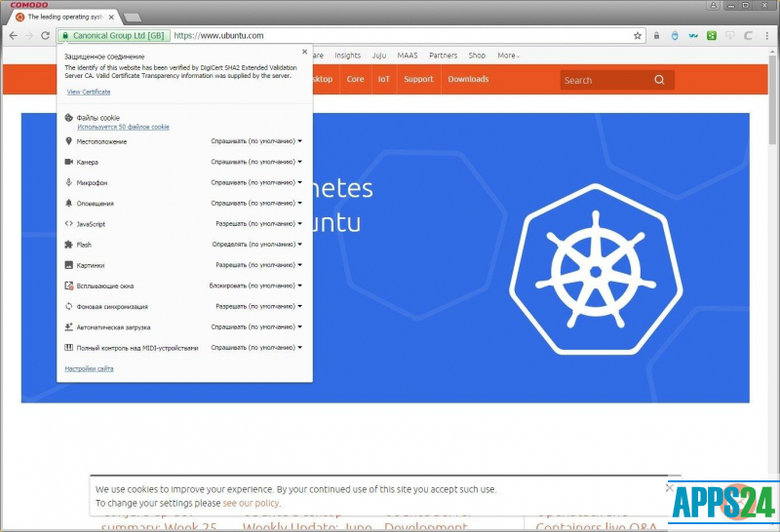Image resolution: width=780 pixels, height=532 pixels.
Task: Select Core in the orange nav bar
Action: coord(355,79)
